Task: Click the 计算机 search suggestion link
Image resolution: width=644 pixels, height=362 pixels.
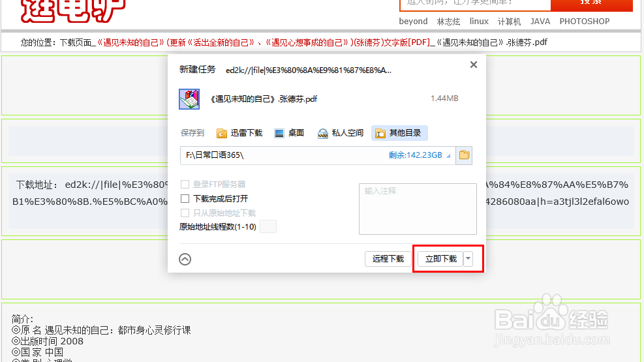Action: pos(510,22)
